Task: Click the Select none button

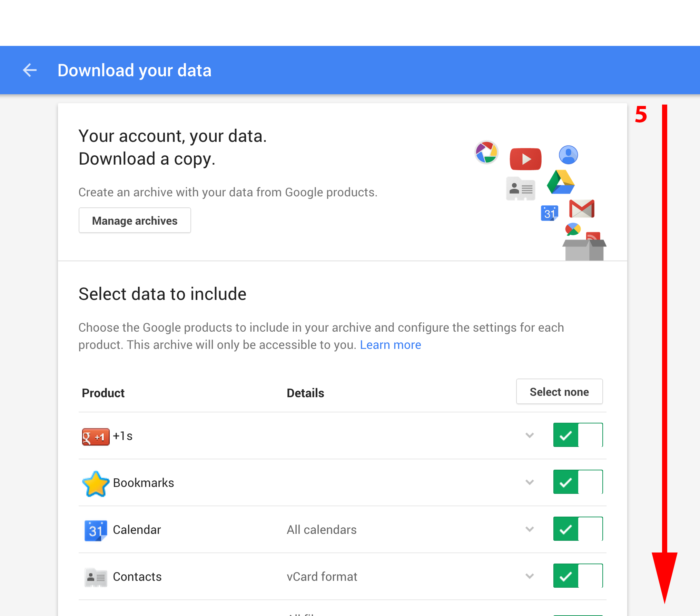Action: [x=559, y=391]
